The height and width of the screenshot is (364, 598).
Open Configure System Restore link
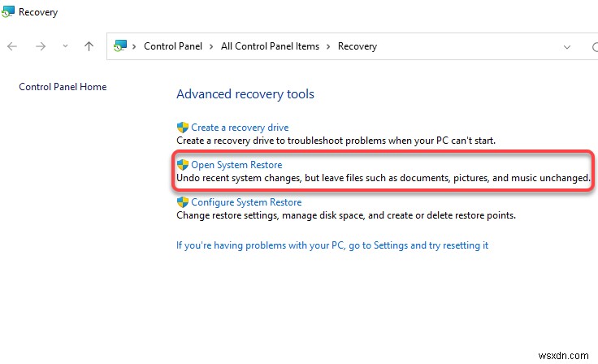coord(246,202)
